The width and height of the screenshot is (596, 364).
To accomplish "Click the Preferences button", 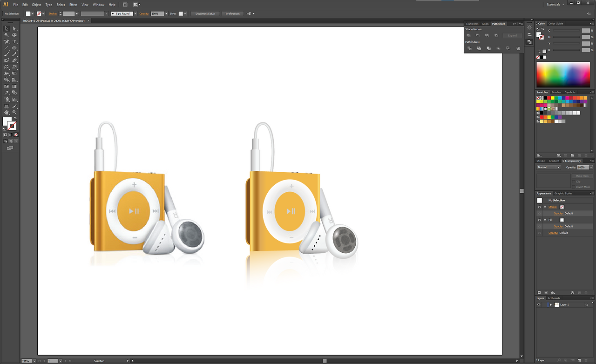I will [x=233, y=13].
